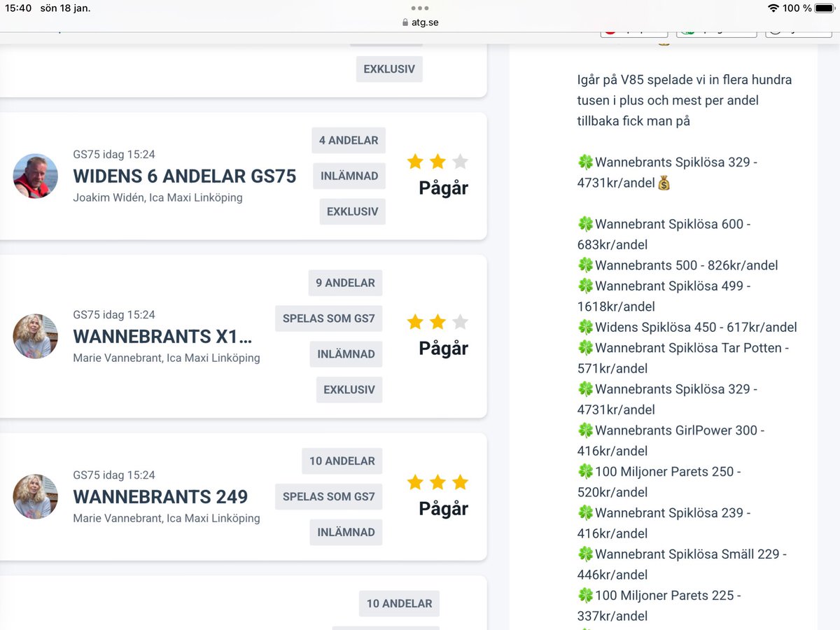Click second star on WANNEBRANTS 249 card

[x=437, y=482]
